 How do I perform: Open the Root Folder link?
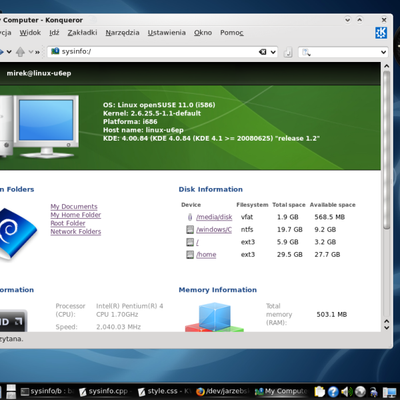tap(68, 223)
